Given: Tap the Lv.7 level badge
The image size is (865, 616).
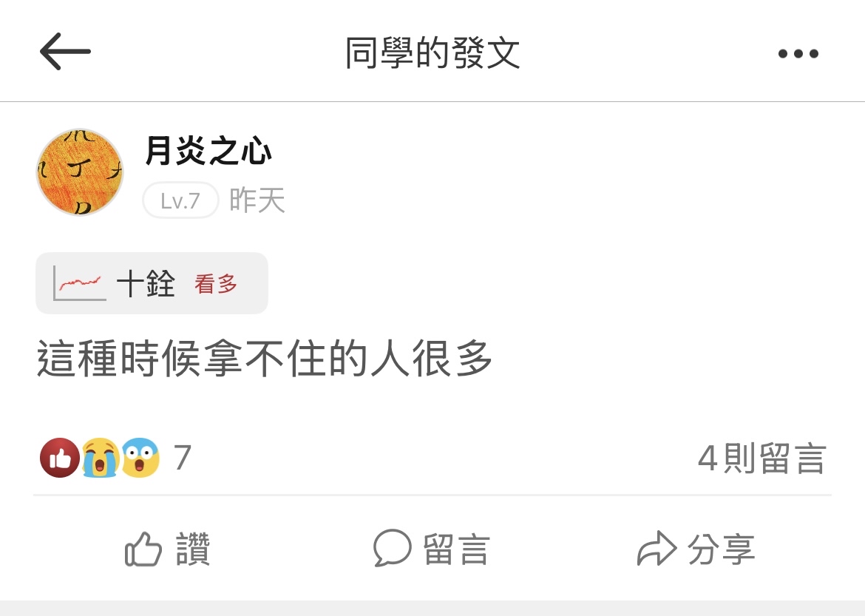Looking at the screenshot, I should tap(180, 200).
